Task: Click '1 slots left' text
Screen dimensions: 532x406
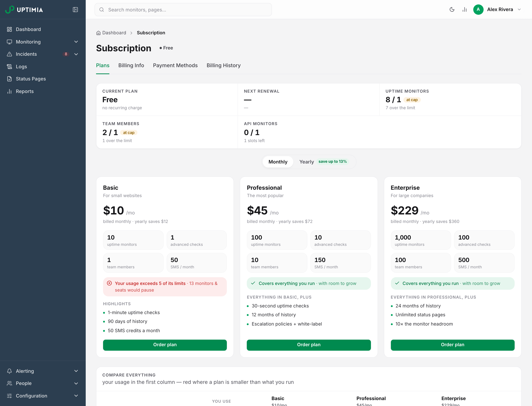Action: pyautogui.click(x=254, y=141)
